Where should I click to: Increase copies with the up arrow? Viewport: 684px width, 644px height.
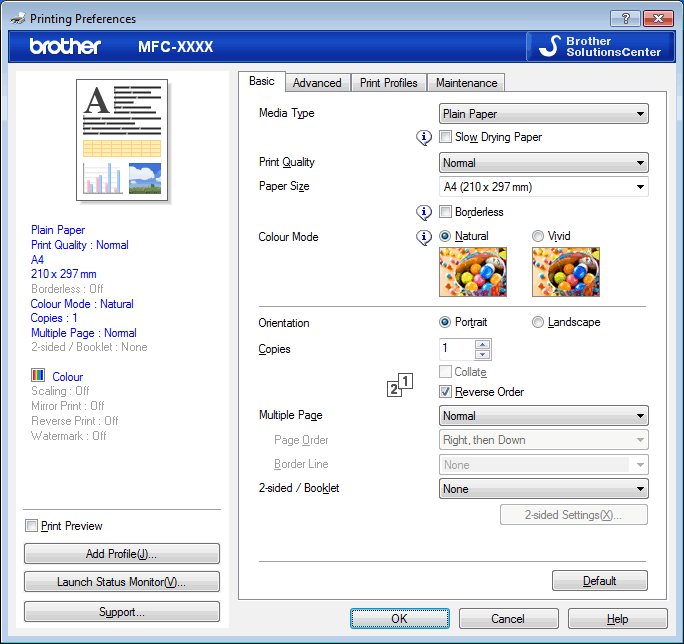coord(482,344)
